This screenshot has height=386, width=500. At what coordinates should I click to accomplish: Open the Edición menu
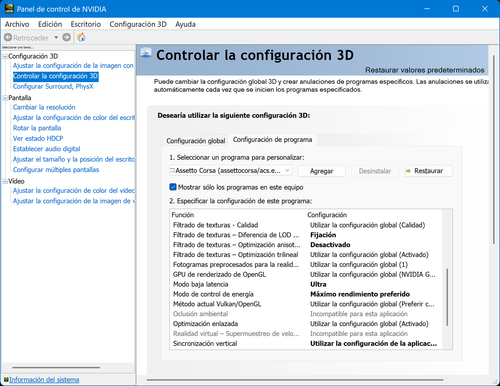50,24
